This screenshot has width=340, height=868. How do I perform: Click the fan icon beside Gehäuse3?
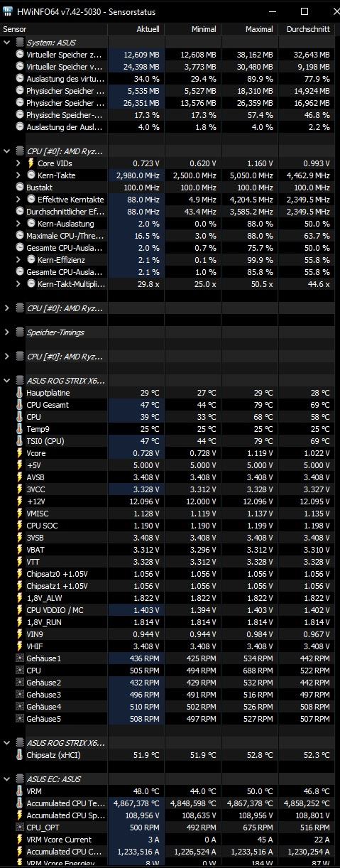19,695
